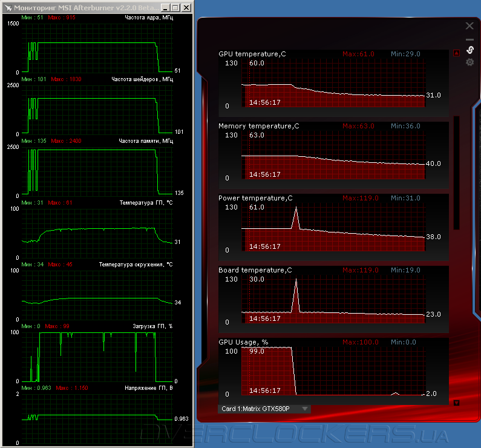Viewport: 481px width, 448px height.
Task: Click the 14:56:17 timestamp in GPU Usage graph
Action: pos(265,390)
